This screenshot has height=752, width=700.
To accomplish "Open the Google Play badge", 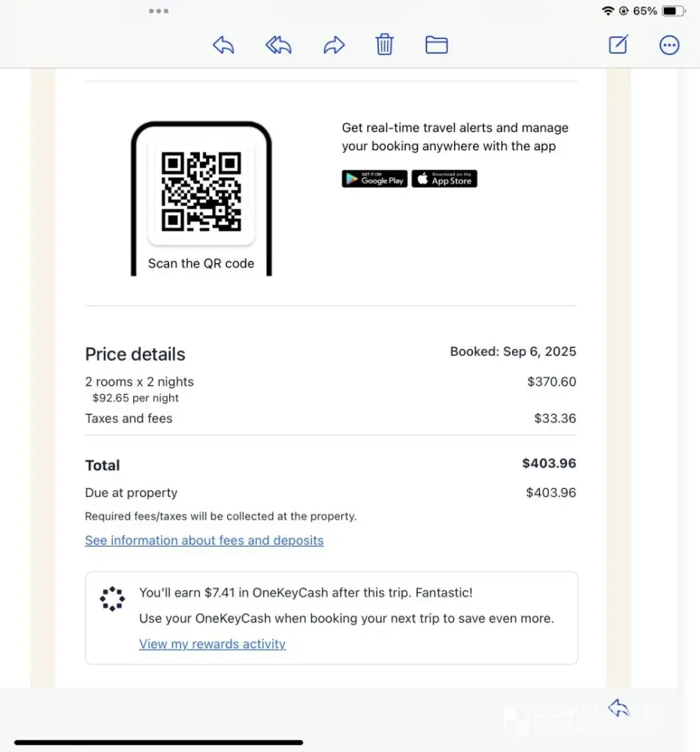I will pos(374,179).
